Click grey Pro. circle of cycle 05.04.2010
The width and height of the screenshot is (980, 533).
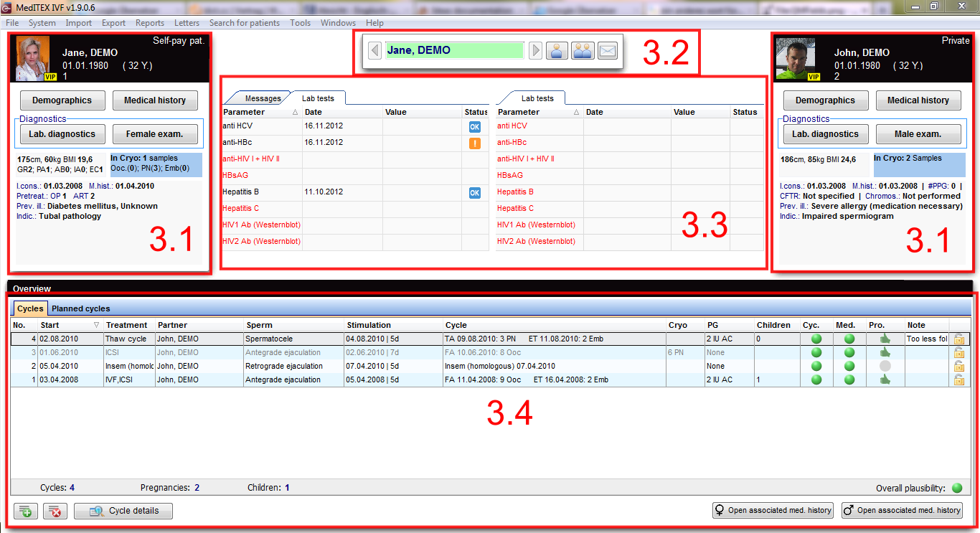tap(885, 366)
